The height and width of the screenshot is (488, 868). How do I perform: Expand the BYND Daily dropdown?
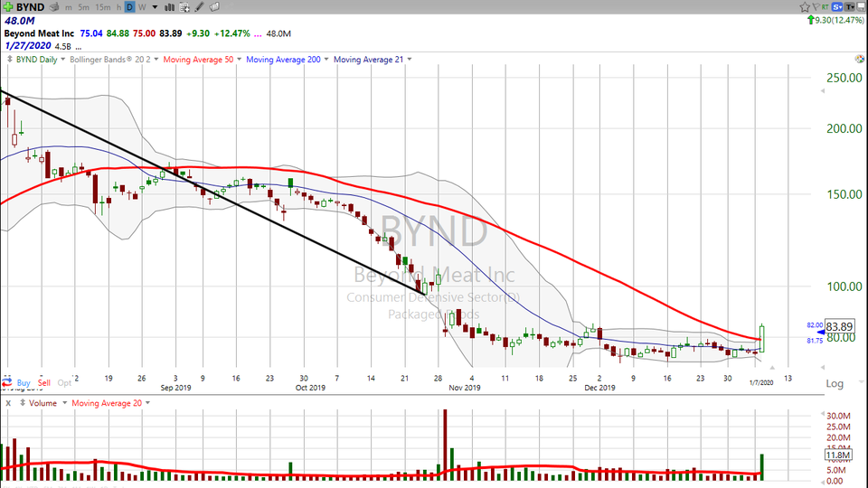tap(62, 60)
